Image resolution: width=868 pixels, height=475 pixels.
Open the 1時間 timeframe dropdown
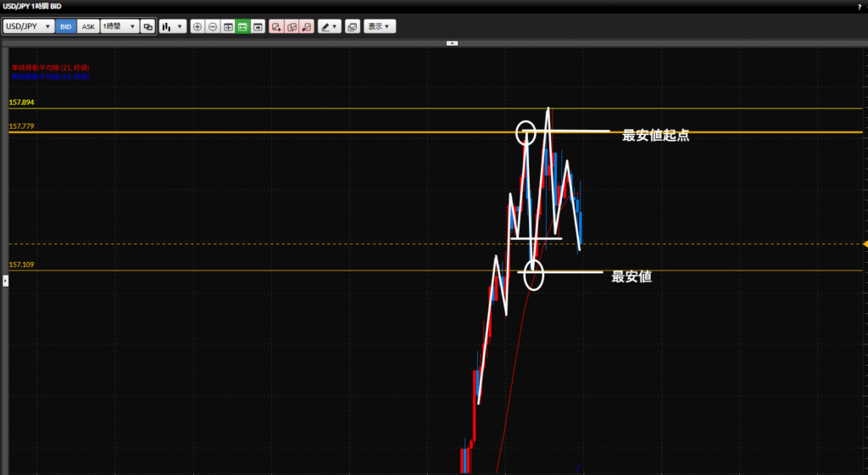coord(119,26)
